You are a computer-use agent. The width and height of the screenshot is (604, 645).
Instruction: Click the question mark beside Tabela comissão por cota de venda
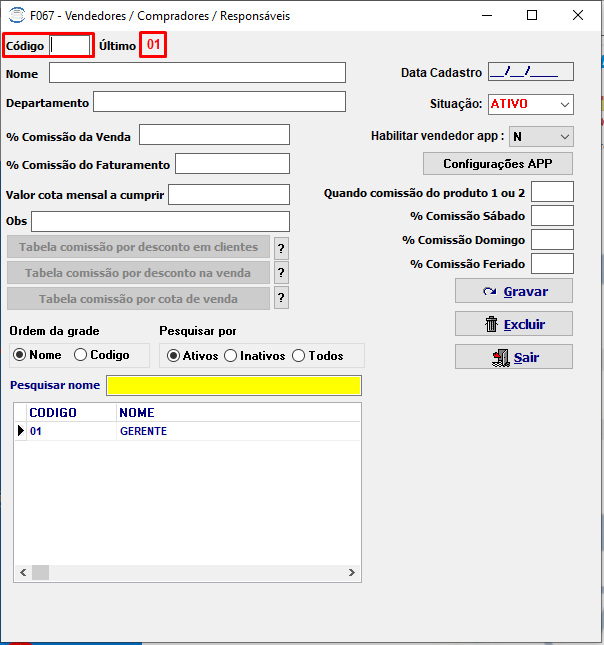[281, 298]
